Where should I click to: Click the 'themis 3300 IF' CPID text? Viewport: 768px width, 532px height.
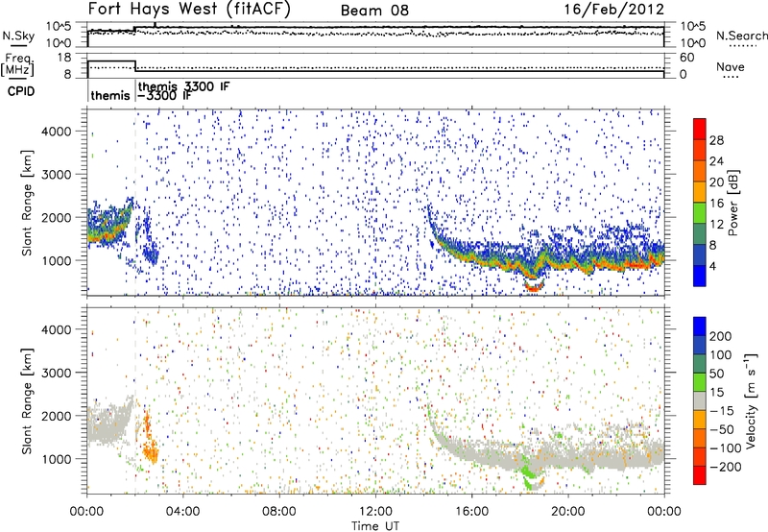click(183, 86)
